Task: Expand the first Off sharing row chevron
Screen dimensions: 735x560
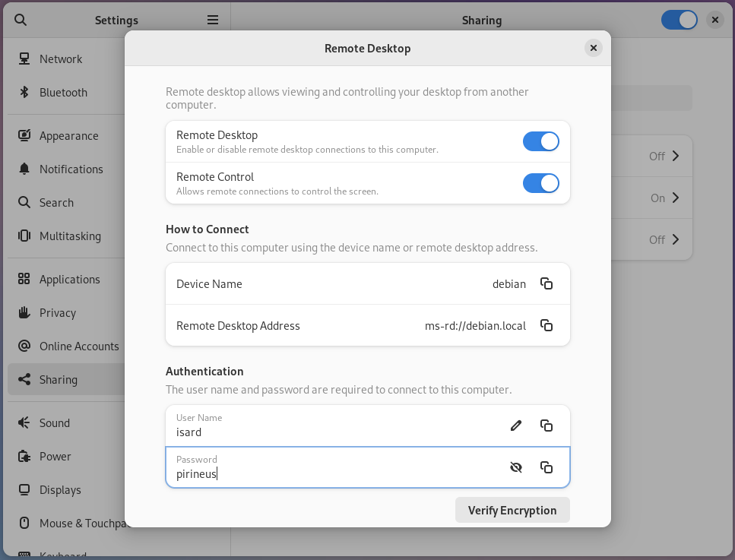Action: 675,156
